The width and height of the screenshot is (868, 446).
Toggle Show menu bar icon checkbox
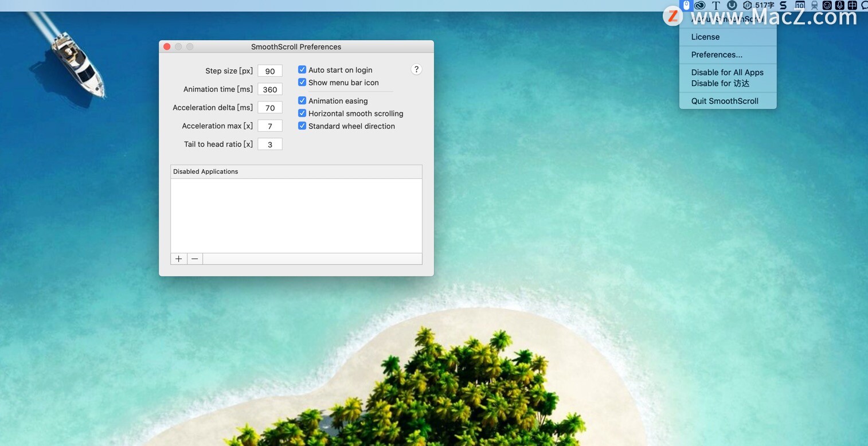[302, 82]
